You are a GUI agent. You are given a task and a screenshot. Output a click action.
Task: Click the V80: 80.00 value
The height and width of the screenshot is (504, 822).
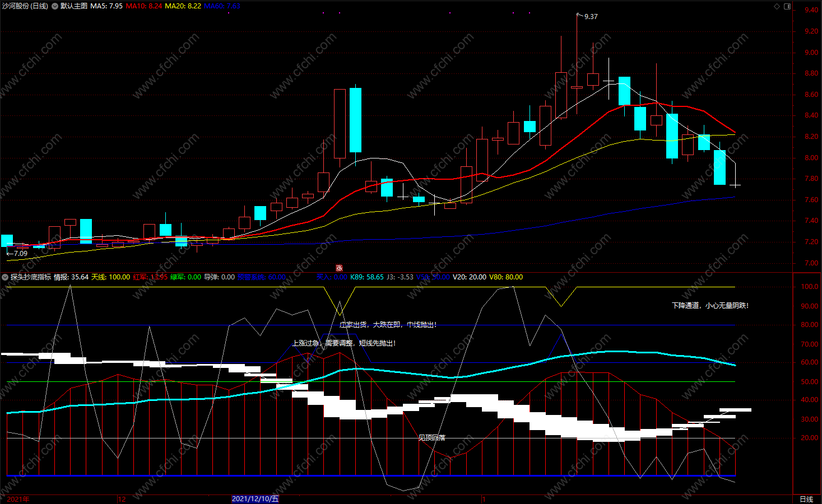(506, 277)
